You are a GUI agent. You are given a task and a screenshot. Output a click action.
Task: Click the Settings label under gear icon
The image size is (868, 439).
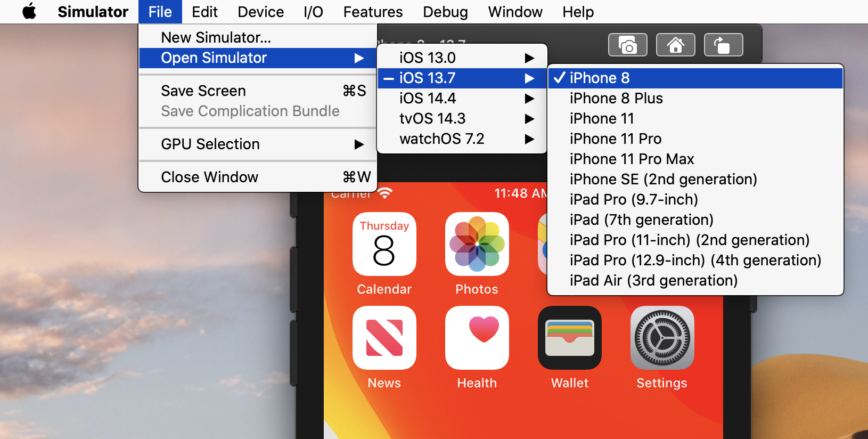click(662, 383)
